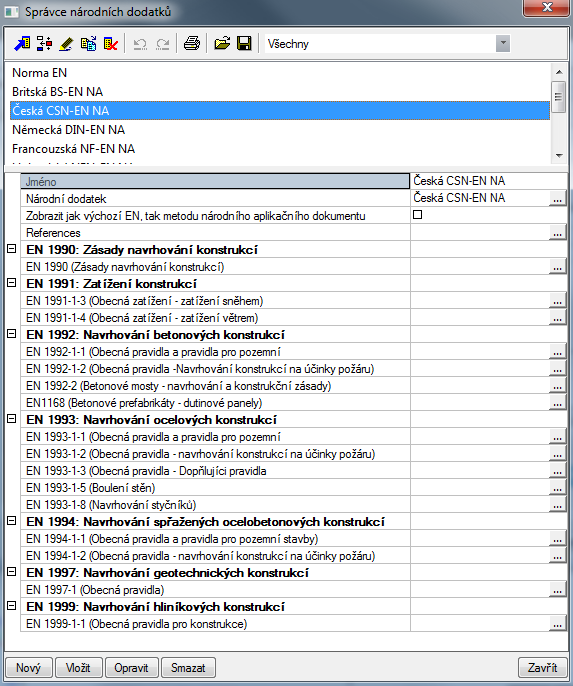
Task: Toggle checkbox showing default EN and national method
Action: [x=418, y=215]
